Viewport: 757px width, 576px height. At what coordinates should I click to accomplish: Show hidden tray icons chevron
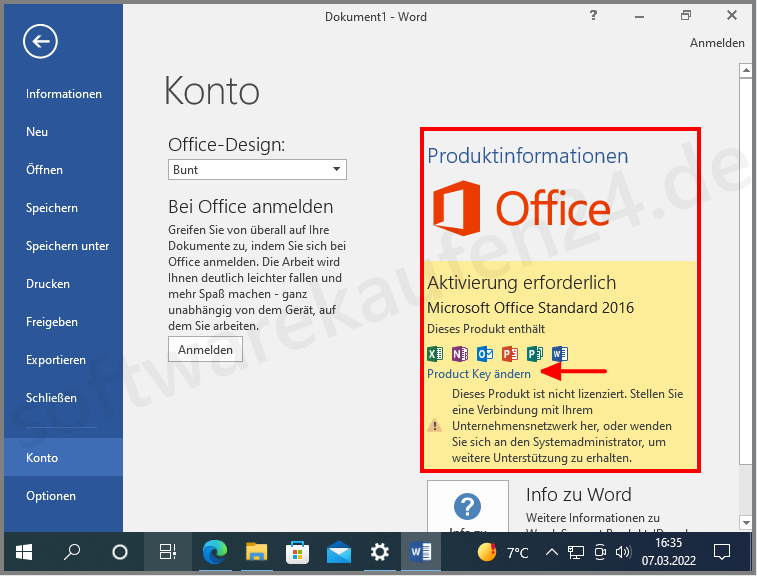(552, 552)
